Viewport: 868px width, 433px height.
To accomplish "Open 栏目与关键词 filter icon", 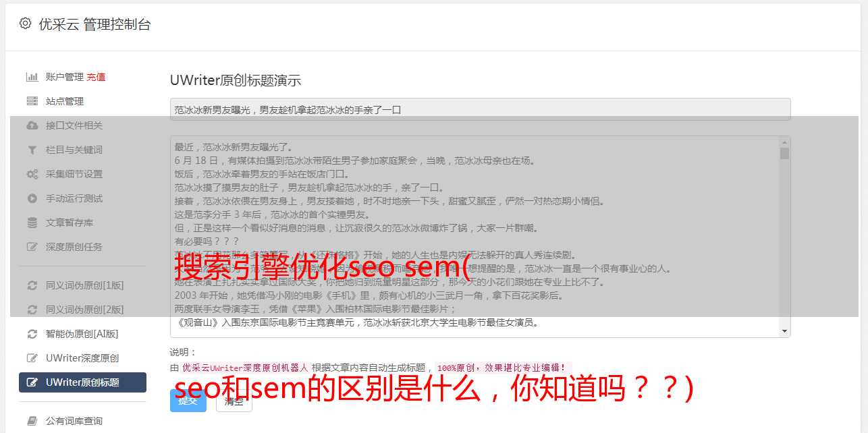I will click(32, 150).
